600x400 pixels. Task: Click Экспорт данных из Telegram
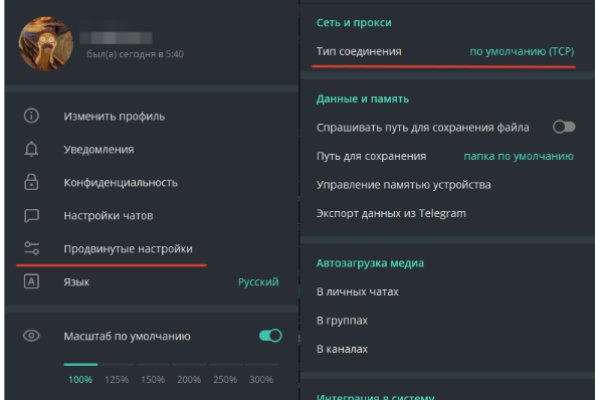click(391, 213)
